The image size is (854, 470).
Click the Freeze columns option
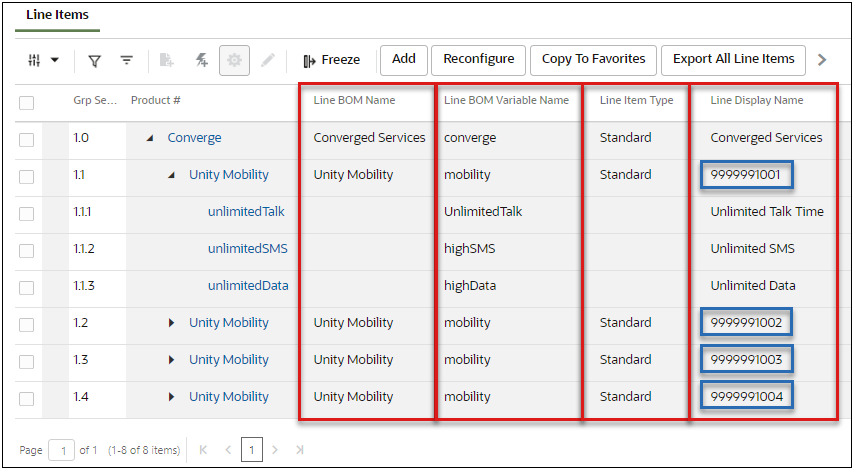[331, 60]
